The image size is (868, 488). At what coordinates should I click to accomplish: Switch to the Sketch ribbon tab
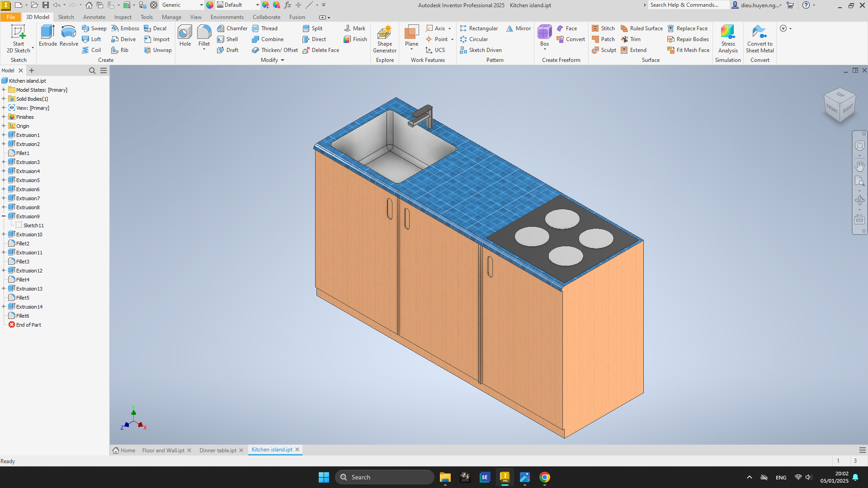tap(66, 17)
